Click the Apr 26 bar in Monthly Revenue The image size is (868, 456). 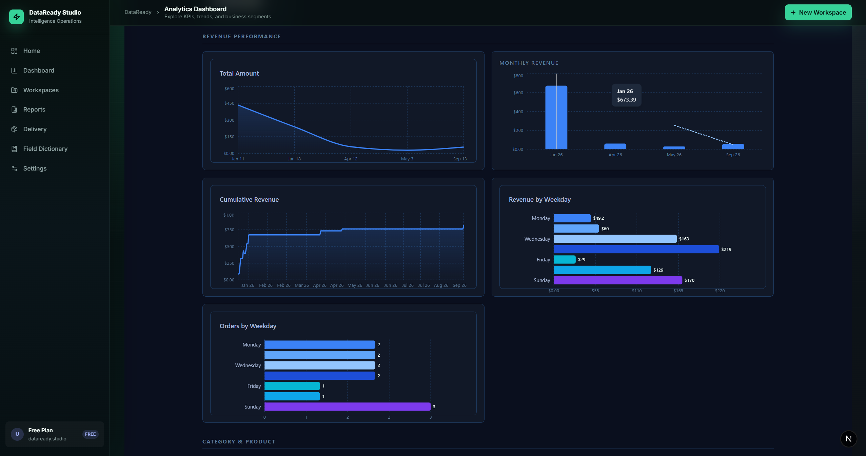615,146
